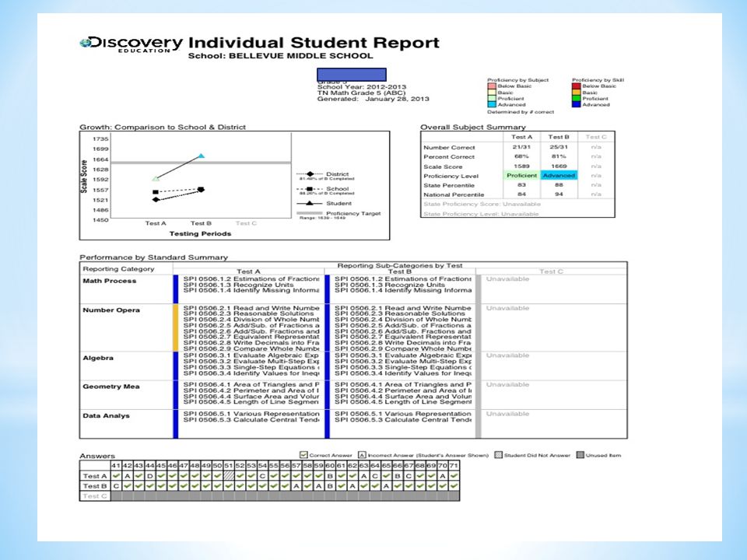Click the 'Algebra' reporting category
747x560 pixels.
click(98, 358)
